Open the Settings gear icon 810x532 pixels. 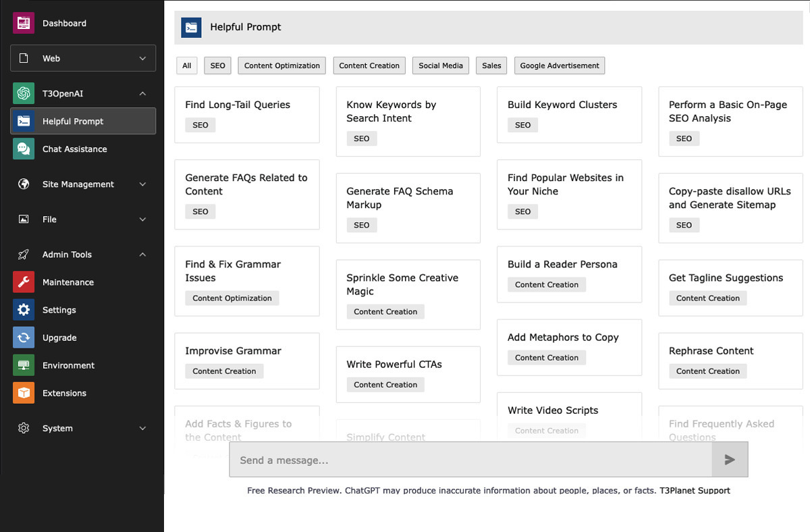pyautogui.click(x=24, y=310)
